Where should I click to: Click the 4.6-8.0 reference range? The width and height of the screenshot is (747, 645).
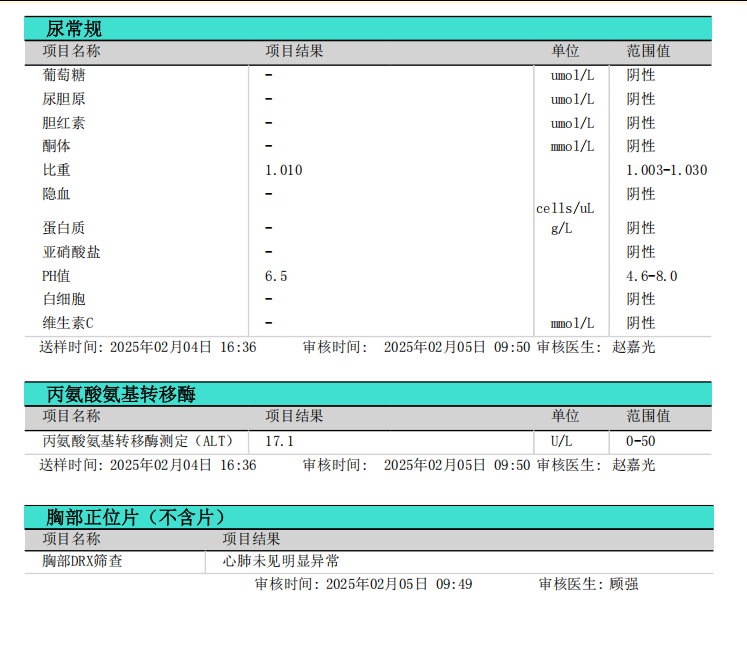[x=651, y=276]
